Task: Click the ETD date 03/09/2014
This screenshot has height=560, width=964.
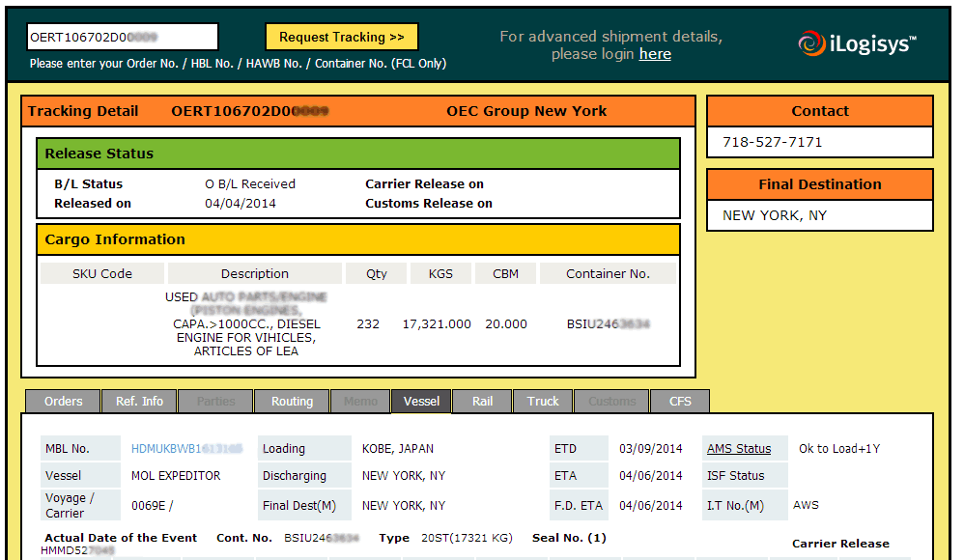Action: [650, 449]
